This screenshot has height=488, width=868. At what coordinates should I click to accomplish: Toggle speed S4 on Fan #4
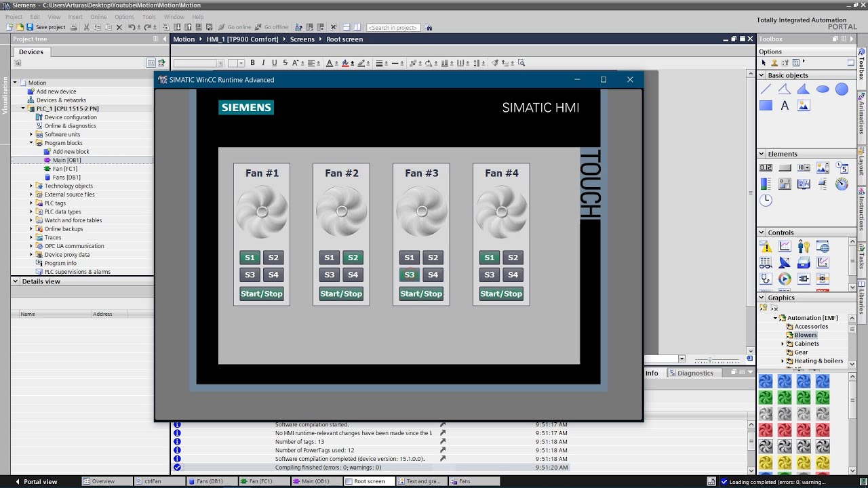click(513, 274)
